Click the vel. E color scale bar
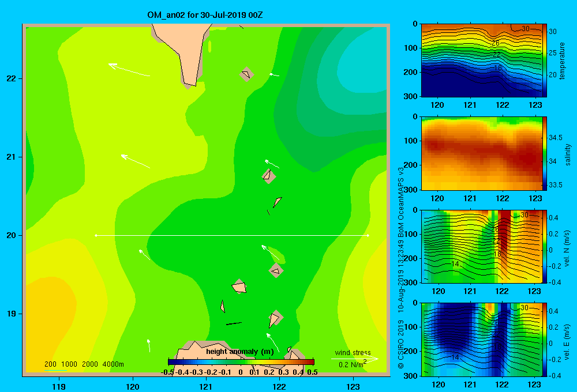 pos(545,340)
